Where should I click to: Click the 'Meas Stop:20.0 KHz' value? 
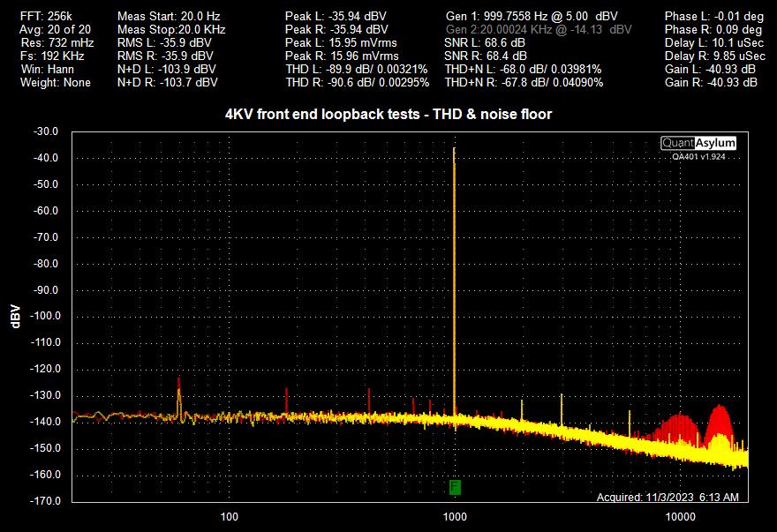pos(171,30)
